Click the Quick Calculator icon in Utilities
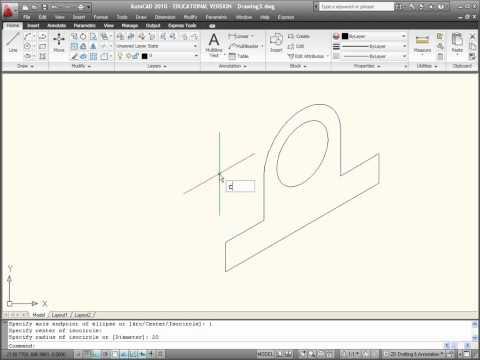 coord(440,56)
